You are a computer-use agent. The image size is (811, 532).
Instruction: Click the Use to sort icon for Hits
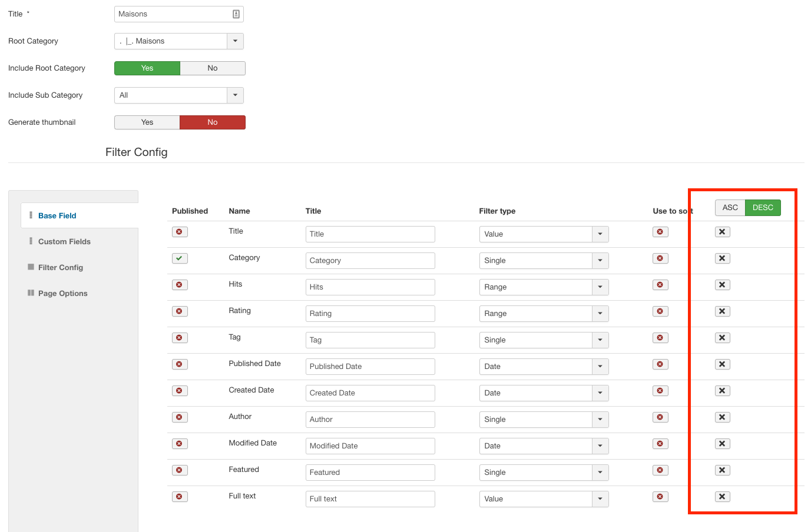coord(660,285)
